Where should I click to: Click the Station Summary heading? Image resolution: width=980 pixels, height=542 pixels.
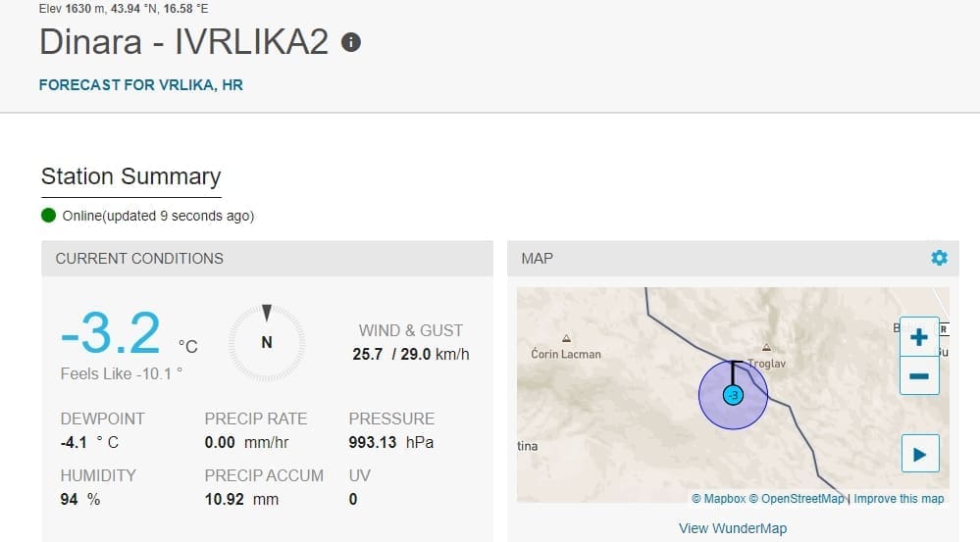click(x=130, y=176)
